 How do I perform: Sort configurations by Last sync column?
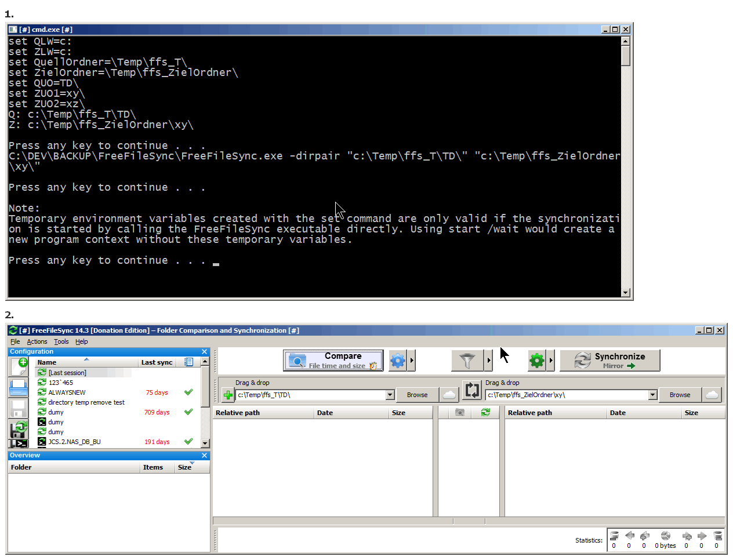[157, 362]
